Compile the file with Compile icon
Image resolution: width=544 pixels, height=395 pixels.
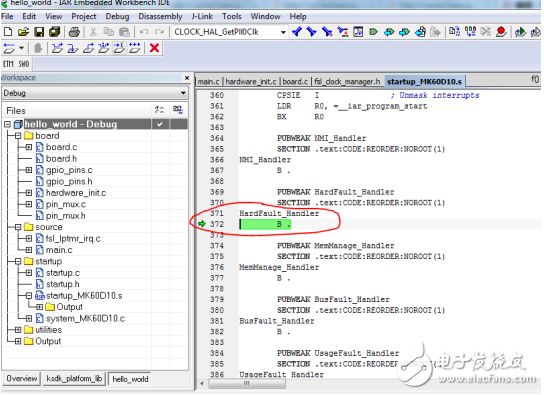pos(454,32)
